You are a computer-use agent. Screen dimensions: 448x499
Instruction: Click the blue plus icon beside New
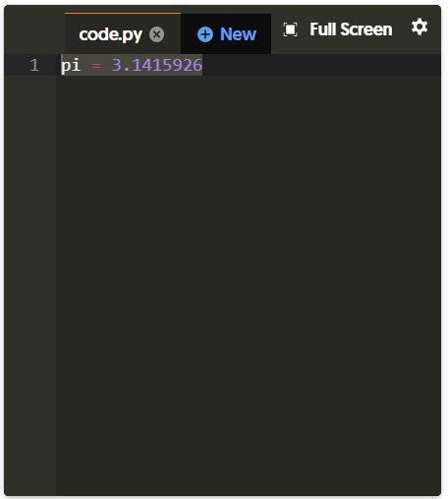click(205, 34)
